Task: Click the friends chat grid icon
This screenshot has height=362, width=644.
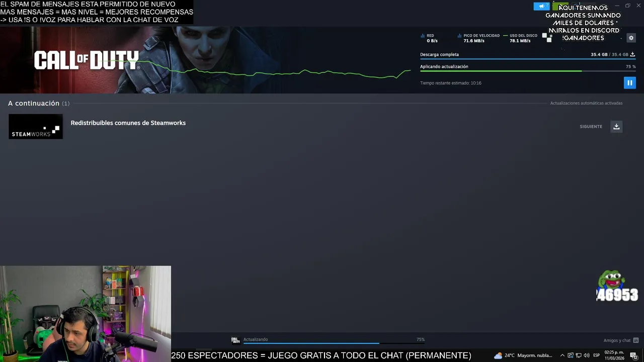Action: 636,340
